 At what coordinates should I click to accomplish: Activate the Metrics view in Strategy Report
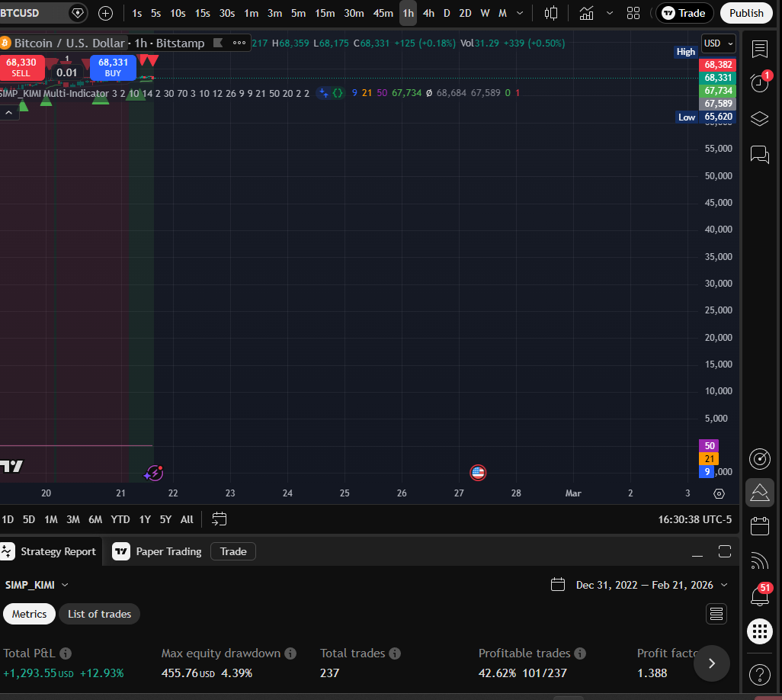click(29, 614)
